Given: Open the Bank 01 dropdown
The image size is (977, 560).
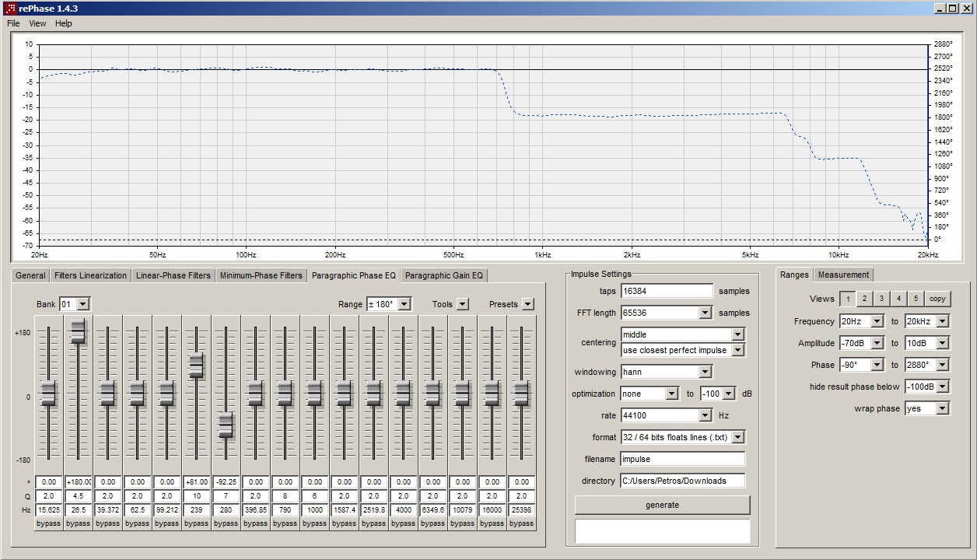Looking at the screenshot, I should pos(83,304).
